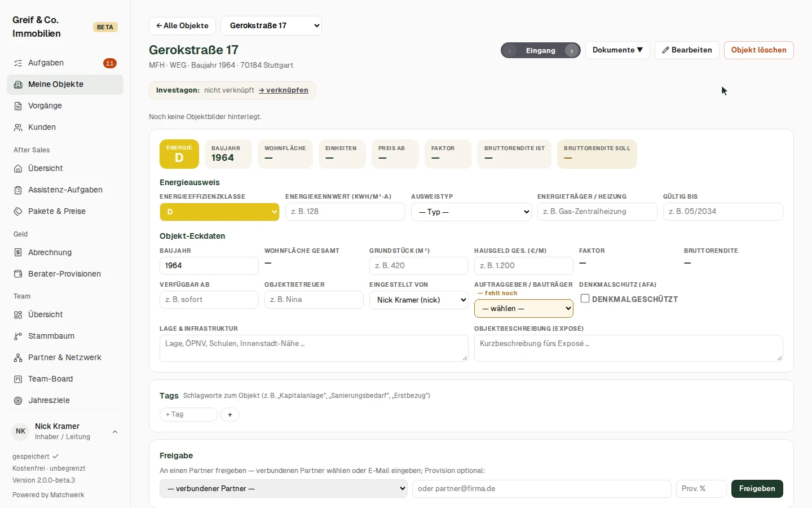Open the Ausweistyp dropdown

click(x=471, y=212)
